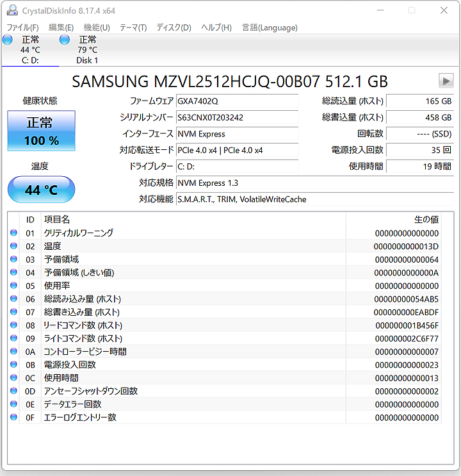Click the interface field NVM Express

pos(237,134)
